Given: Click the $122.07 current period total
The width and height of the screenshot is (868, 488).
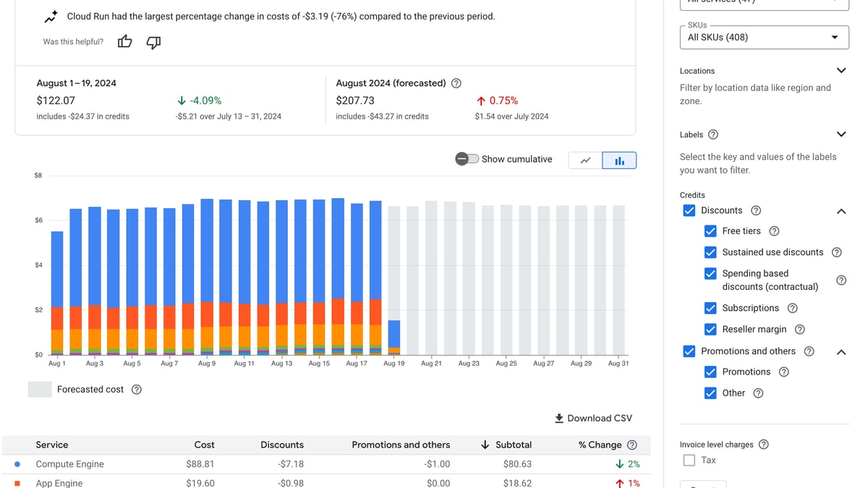Looking at the screenshot, I should click(x=56, y=101).
